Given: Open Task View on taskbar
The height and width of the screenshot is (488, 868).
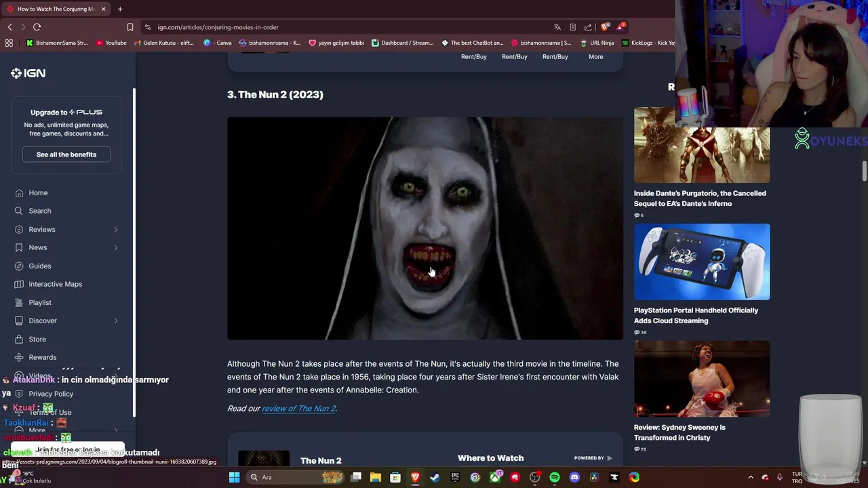Looking at the screenshot, I should [x=356, y=477].
